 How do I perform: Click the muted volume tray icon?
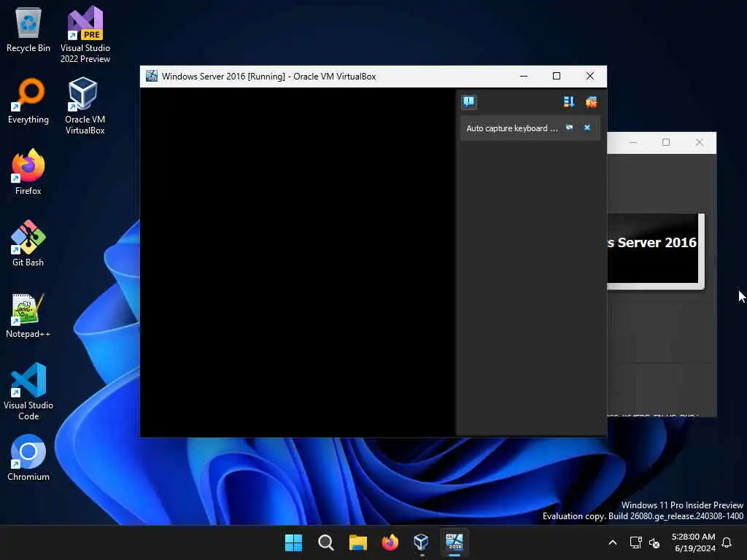654,542
